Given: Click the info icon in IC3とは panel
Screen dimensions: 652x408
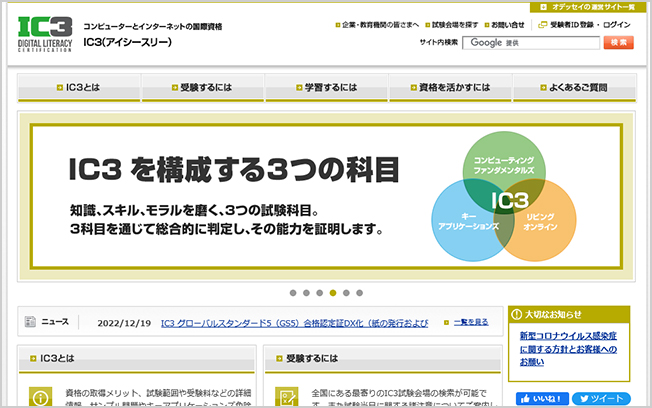Looking at the screenshot, I should point(40,397).
